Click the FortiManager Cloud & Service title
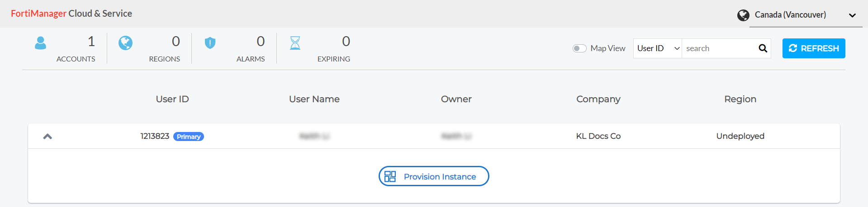The width and height of the screenshot is (868, 207). click(x=71, y=14)
